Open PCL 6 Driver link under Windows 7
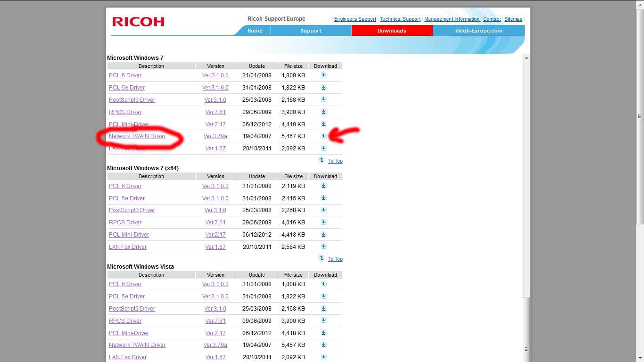The height and width of the screenshot is (362, 644). tap(125, 75)
